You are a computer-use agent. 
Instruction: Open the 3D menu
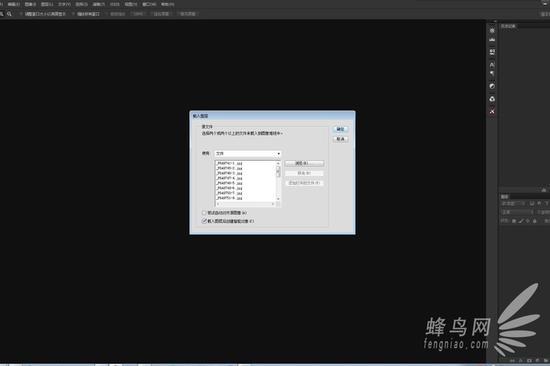point(115,4)
